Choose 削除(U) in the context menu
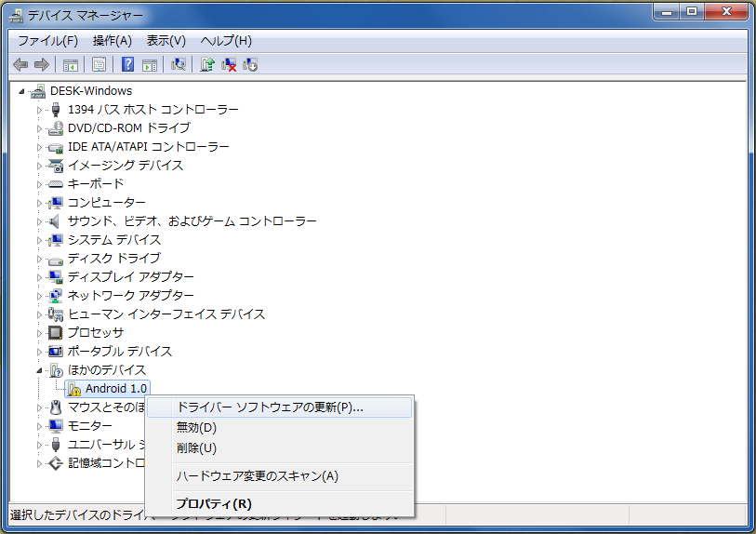756x534 pixels. point(279,448)
